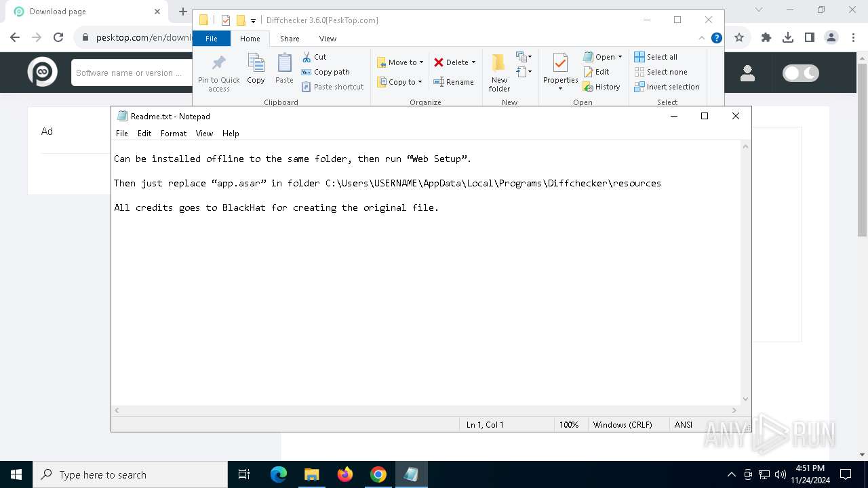Click volume icon in system tray

(780, 474)
